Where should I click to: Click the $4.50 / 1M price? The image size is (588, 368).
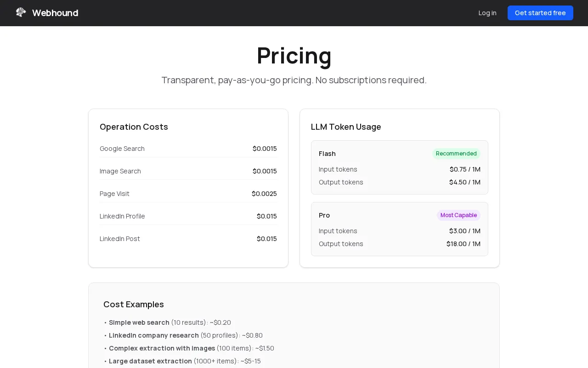465,182
